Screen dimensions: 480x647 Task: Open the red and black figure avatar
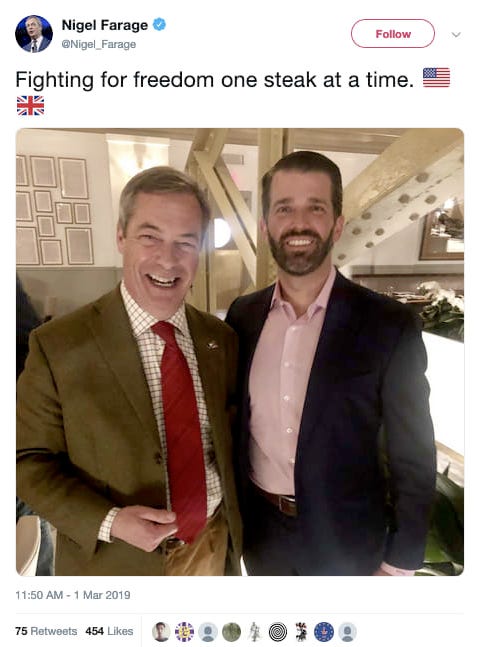pyautogui.click(x=301, y=631)
